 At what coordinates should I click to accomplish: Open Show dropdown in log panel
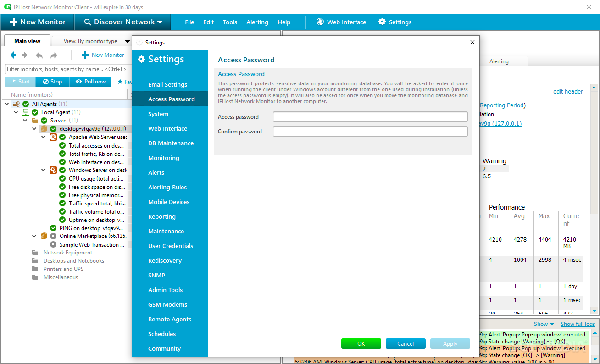[x=544, y=324]
